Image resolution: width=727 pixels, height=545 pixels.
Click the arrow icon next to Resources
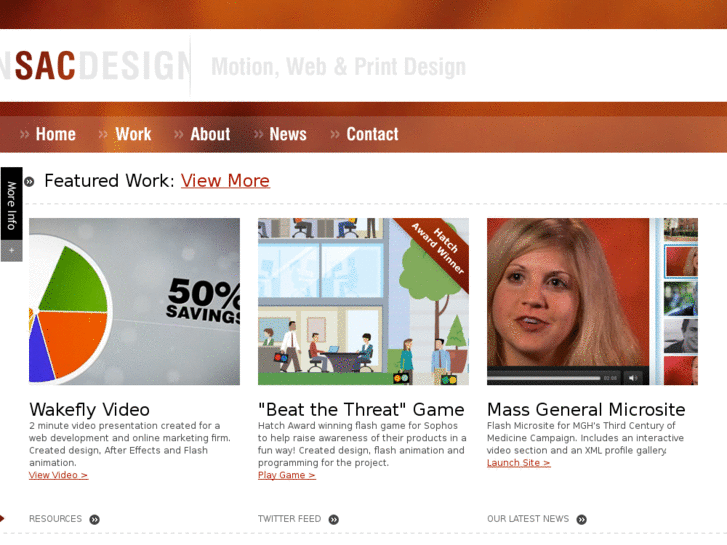click(95, 519)
